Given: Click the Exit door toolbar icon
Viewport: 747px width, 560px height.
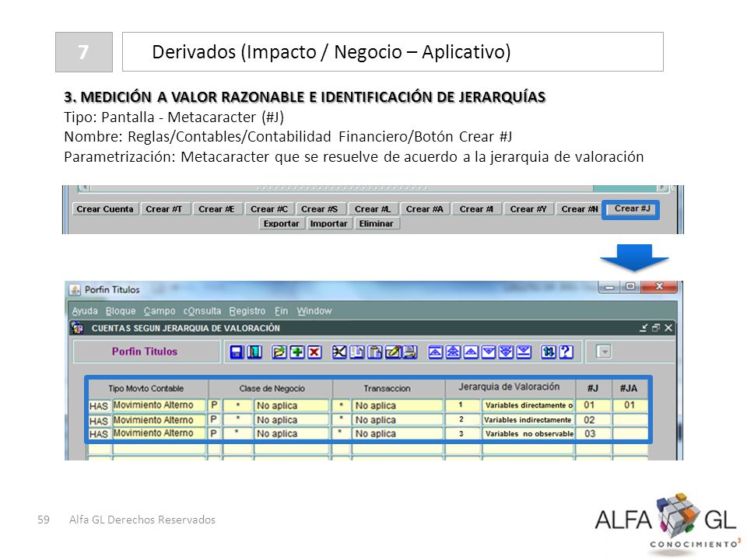Looking at the screenshot, I should [255, 352].
